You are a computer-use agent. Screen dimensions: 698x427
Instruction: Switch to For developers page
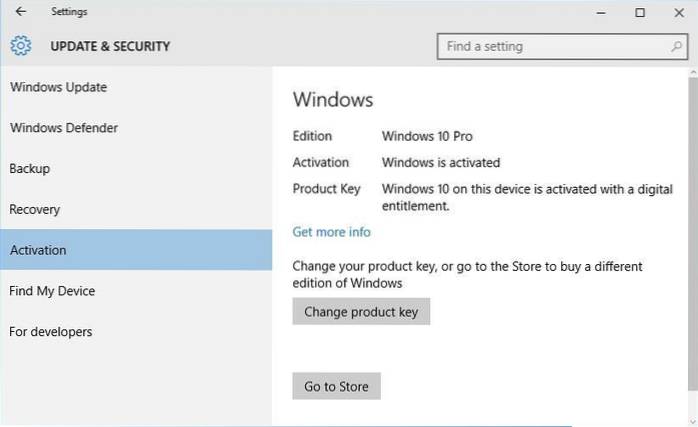pos(51,332)
